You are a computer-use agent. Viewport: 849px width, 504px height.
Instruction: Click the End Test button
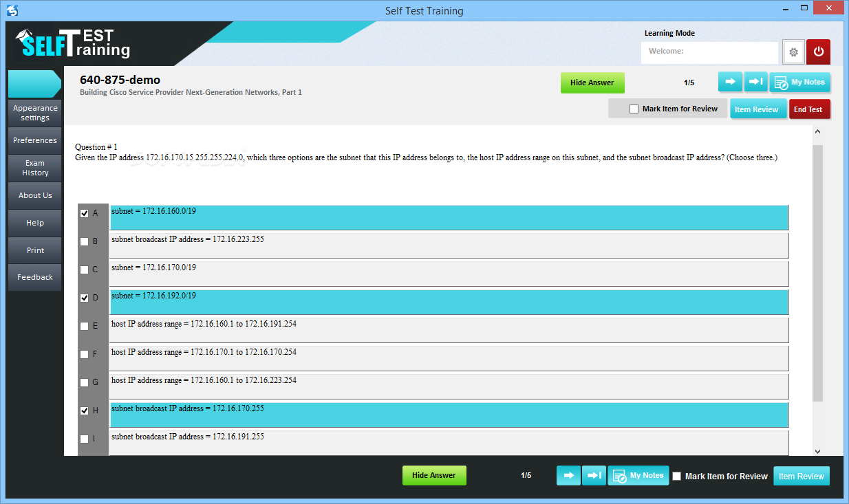[x=809, y=109]
